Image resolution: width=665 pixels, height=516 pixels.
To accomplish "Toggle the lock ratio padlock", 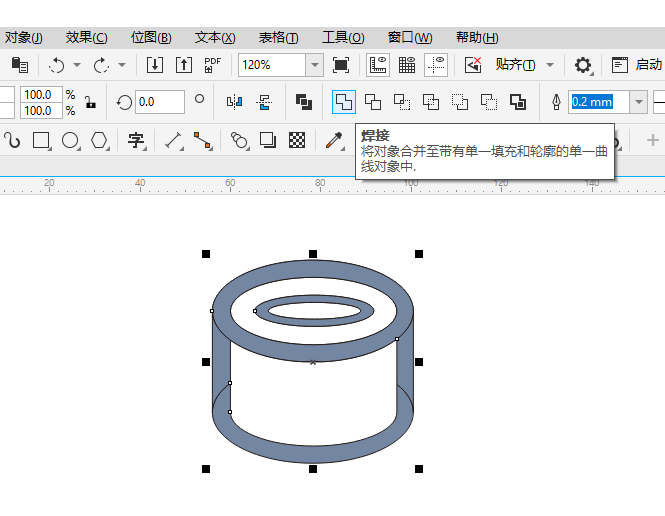I will 90,102.
